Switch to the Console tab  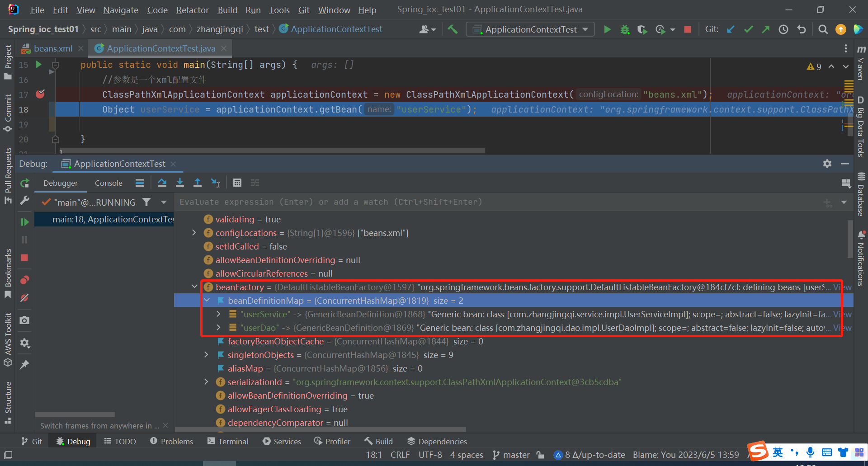108,183
